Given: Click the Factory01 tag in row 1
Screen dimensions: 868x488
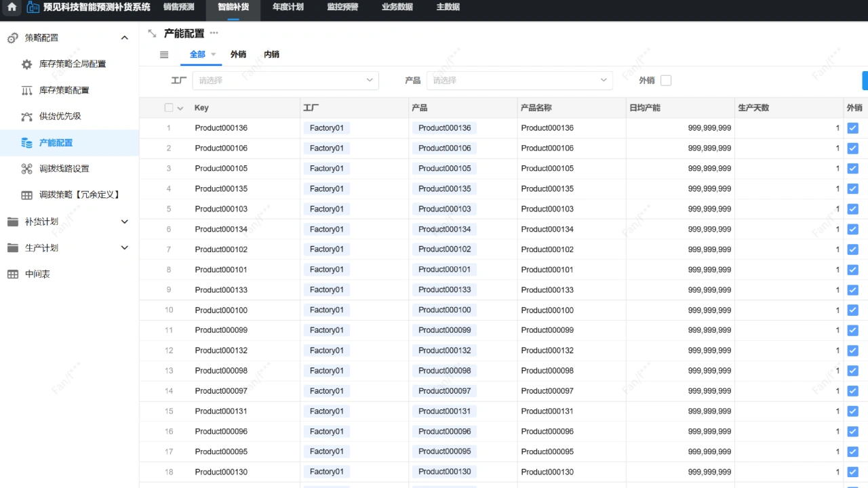Looking at the screenshot, I should point(327,128).
